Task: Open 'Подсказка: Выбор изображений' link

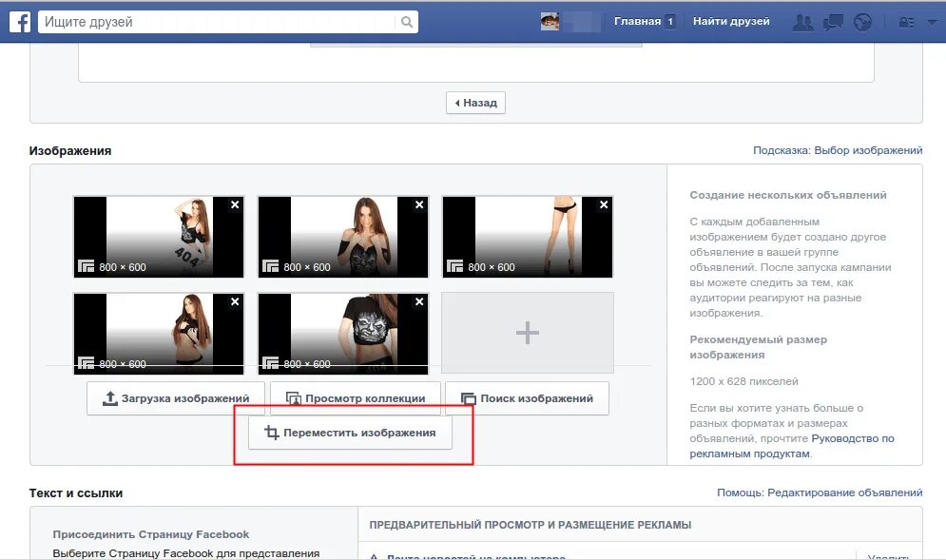Action: click(x=838, y=150)
